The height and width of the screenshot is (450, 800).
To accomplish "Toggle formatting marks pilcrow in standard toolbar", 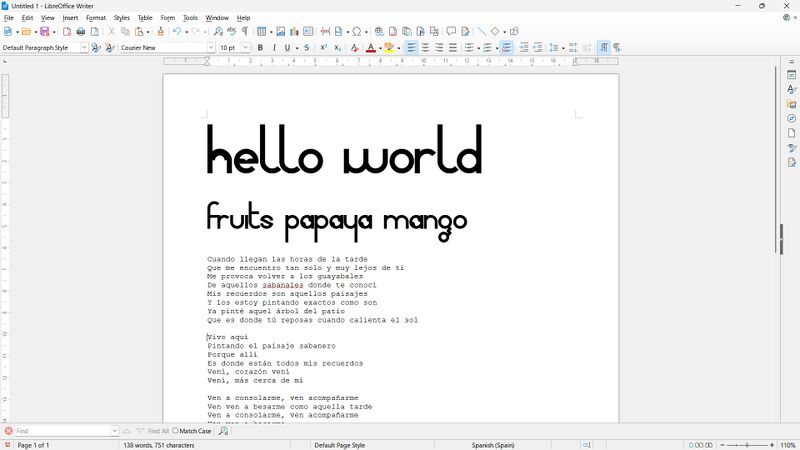I will (245, 32).
